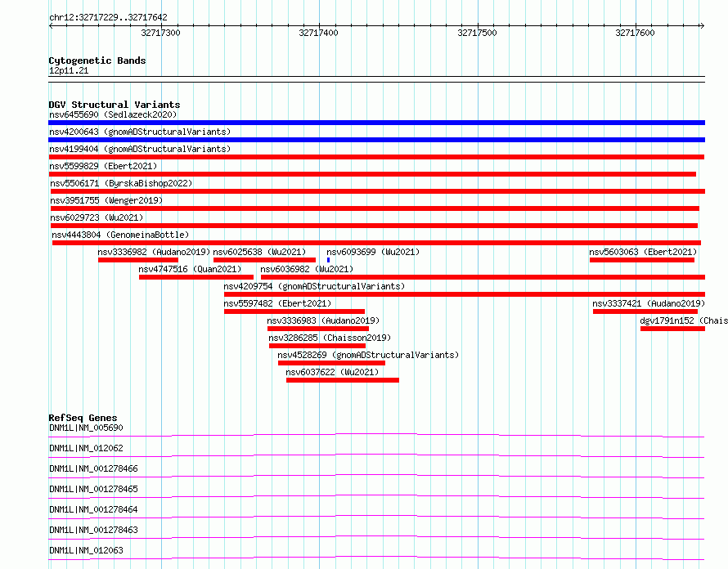Open the nsv4199404 (gnomADStructuralVariants) label
The width and height of the screenshot is (728, 569).
pos(140,149)
